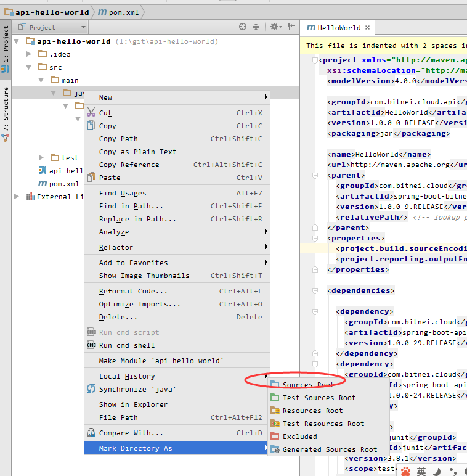This screenshot has width=467, height=476.
Task: Expand the .idea folder
Action: point(29,54)
